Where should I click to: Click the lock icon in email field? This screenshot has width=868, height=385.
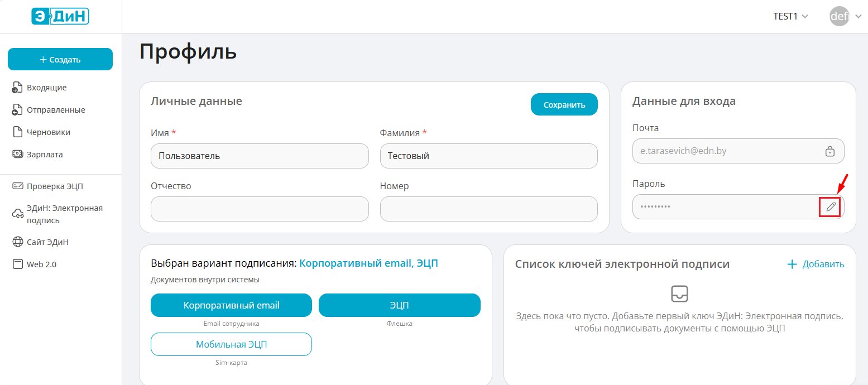pyautogui.click(x=830, y=151)
